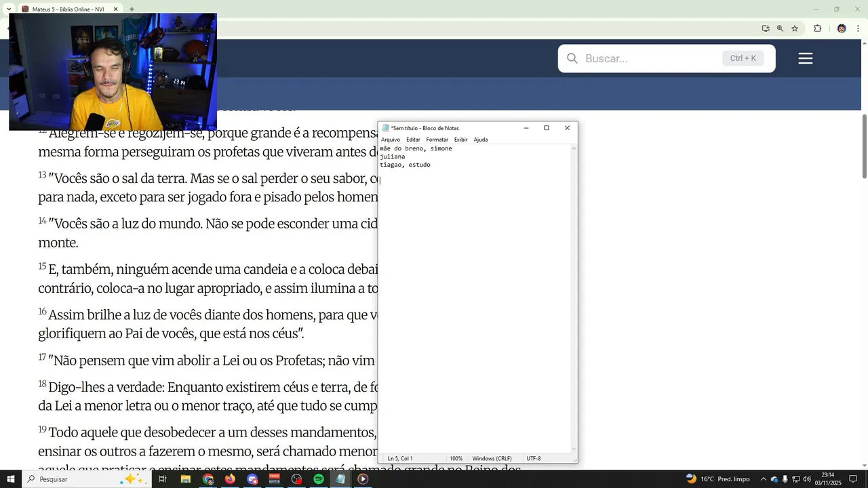Click the webcam overlay video
Screen dimensions: 868x488
(x=113, y=71)
